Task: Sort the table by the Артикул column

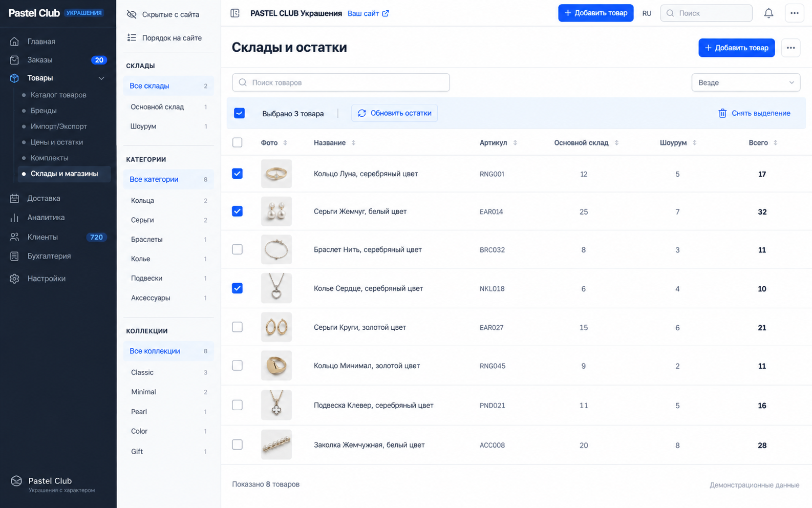Action: point(515,143)
